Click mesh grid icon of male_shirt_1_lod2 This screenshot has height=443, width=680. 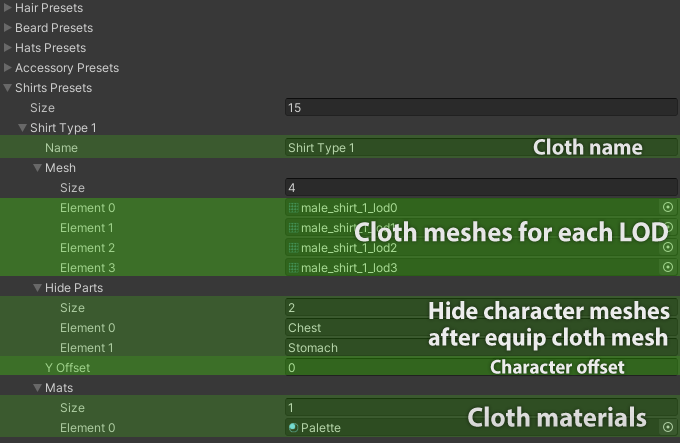coord(294,247)
